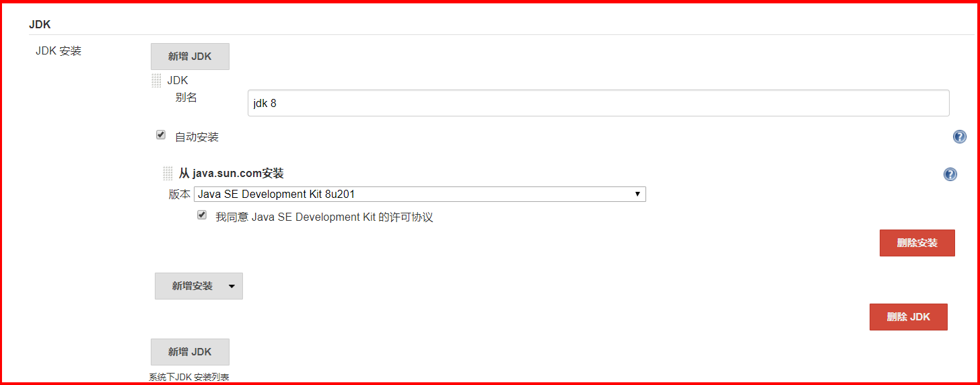The height and width of the screenshot is (385, 980).
Task: Uncheck the Java SE license agreement checkbox
Action: pyautogui.click(x=202, y=215)
